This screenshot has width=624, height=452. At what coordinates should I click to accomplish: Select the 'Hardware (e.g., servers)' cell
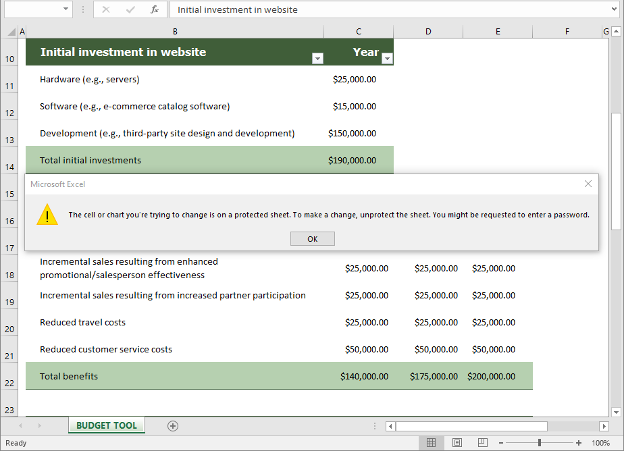tap(175, 79)
